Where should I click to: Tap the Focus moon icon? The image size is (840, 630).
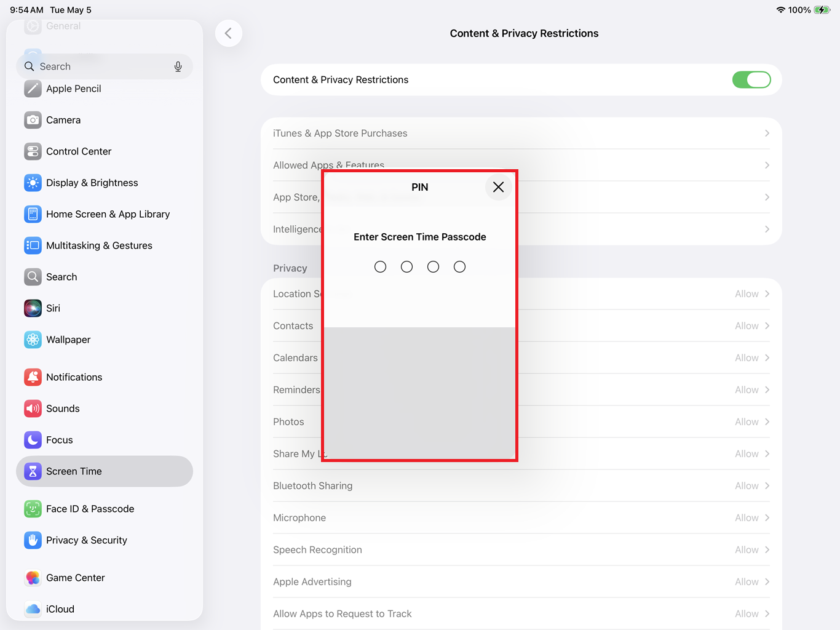[x=33, y=440]
